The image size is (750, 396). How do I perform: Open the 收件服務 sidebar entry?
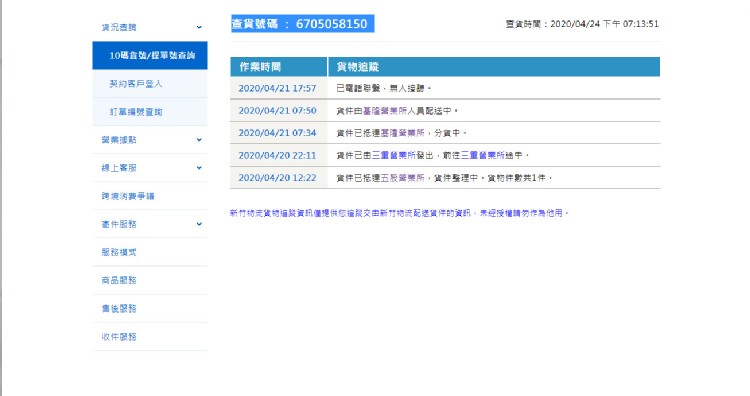coord(119,337)
